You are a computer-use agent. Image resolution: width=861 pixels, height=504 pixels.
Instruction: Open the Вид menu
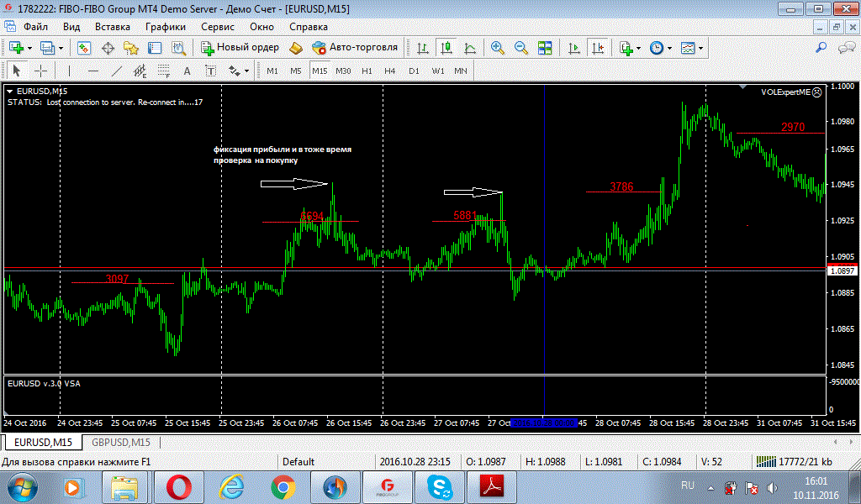[x=71, y=26]
